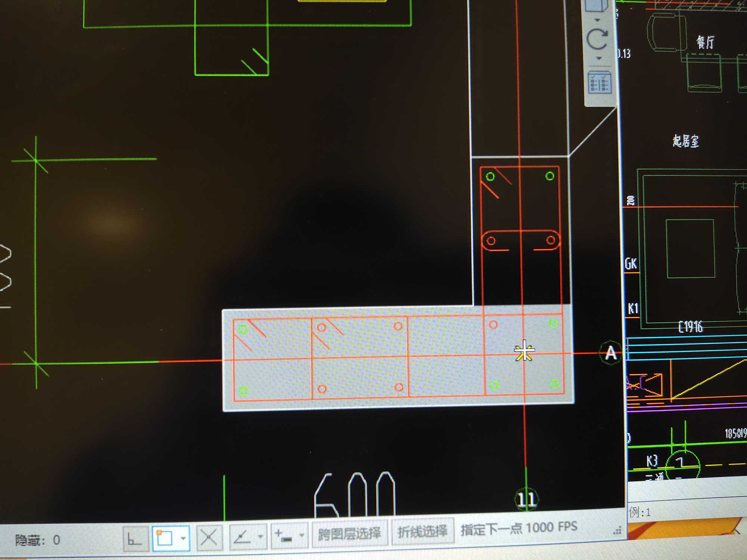747x560 pixels.
Task: Click the K3 label in the right drawing
Action: tap(652, 461)
